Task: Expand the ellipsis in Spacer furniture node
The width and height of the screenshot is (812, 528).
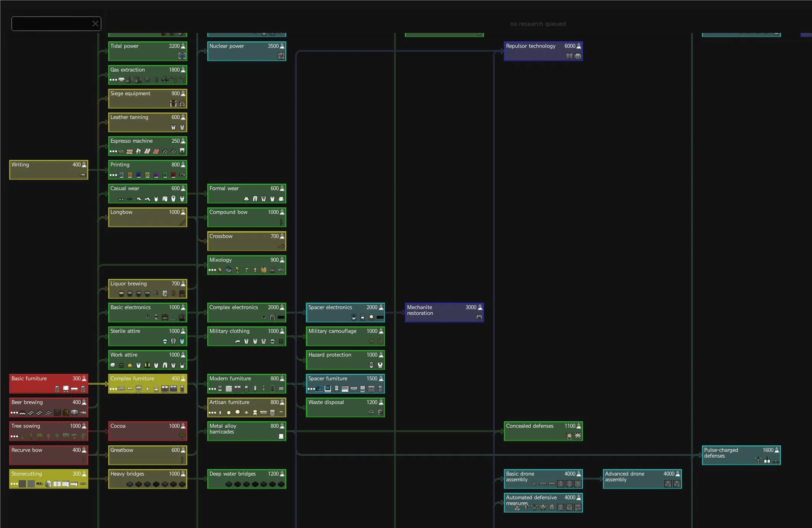Action: [311, 389]
